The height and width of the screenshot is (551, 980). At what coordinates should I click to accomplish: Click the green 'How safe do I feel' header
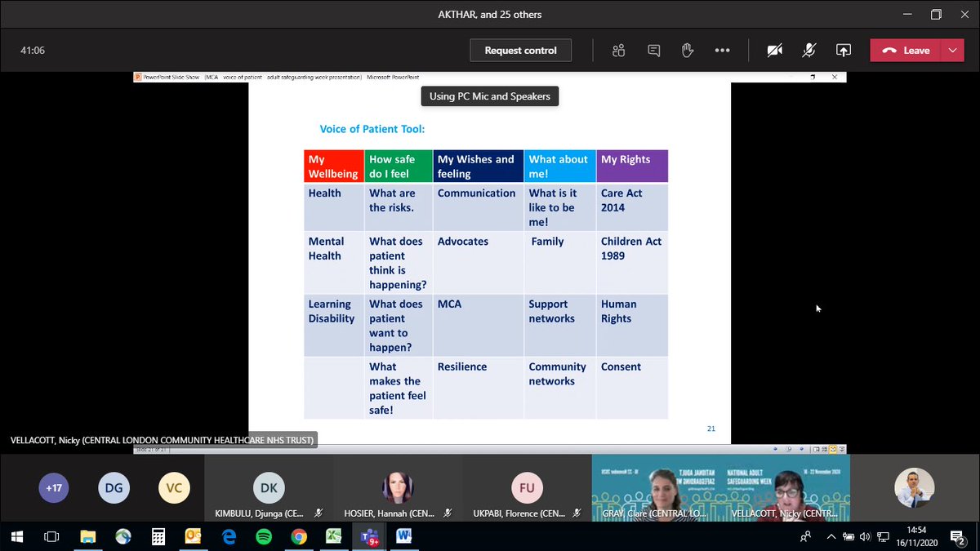(399, 166)
